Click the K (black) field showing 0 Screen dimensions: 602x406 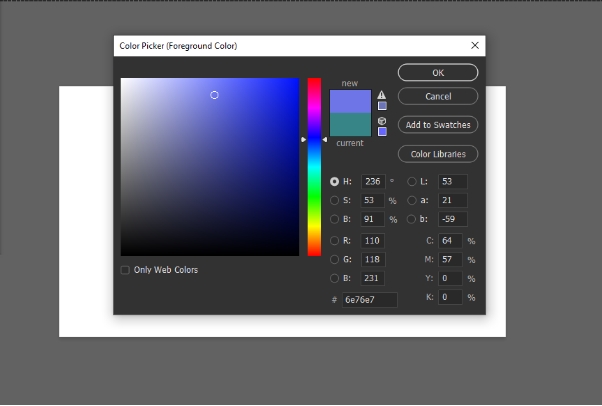pos(450,297)
